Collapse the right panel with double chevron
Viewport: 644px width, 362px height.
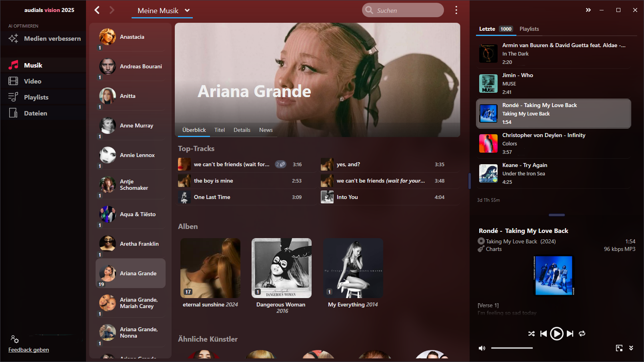tap(588, 10)
